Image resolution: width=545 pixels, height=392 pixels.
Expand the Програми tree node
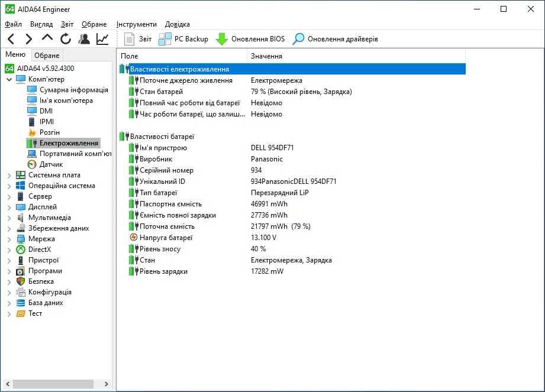9,271
